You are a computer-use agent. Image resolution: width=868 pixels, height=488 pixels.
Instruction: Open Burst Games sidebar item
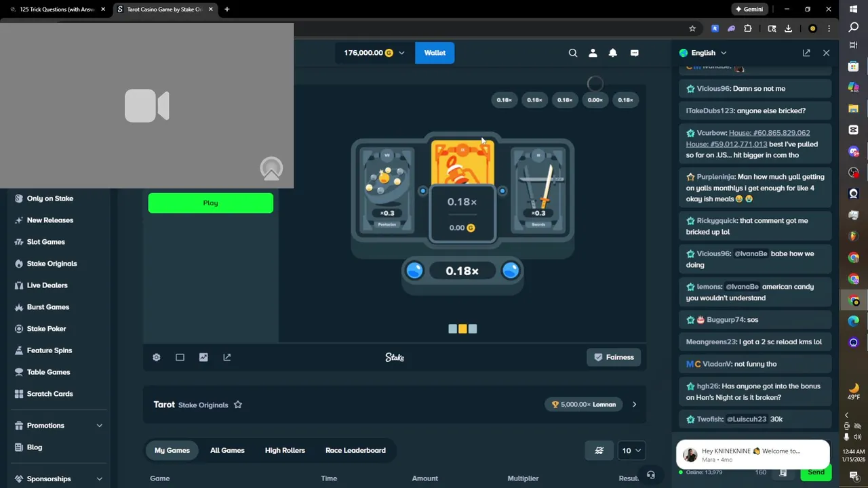pyautogui.click(x=48, y=307)
